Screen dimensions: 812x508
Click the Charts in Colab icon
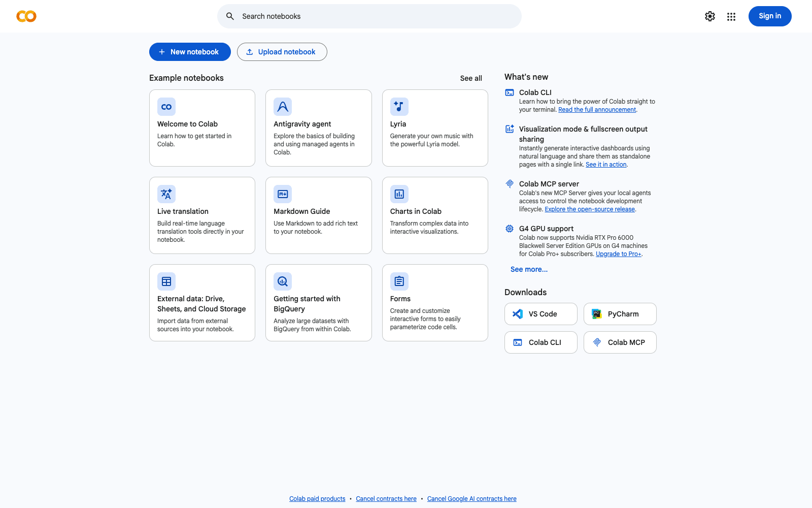399,194
